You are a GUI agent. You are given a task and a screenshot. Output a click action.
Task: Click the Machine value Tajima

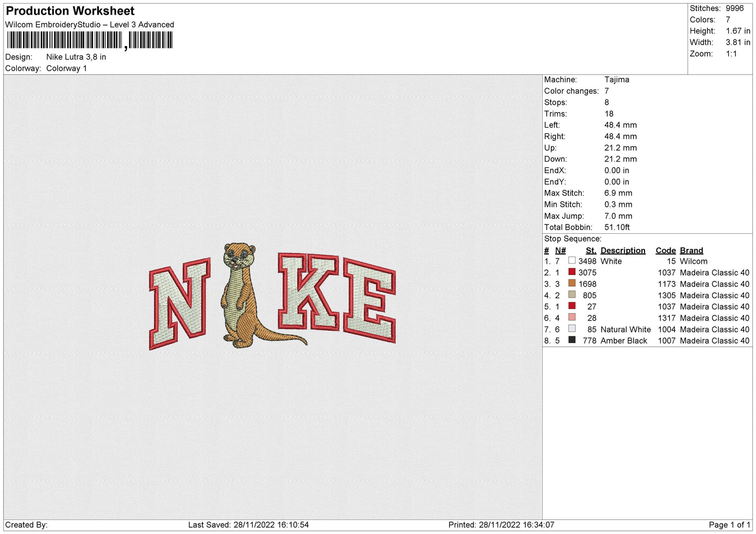pos(617,79)
